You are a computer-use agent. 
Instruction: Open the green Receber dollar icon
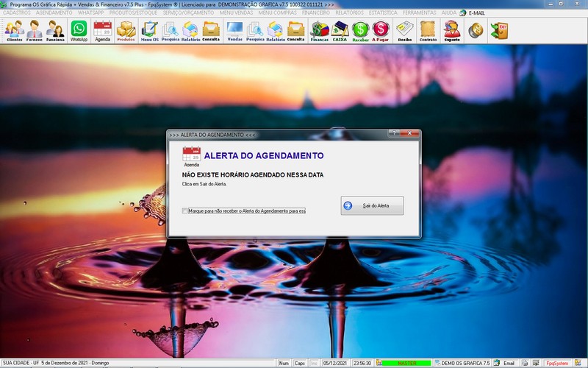[x=360, y=31]
